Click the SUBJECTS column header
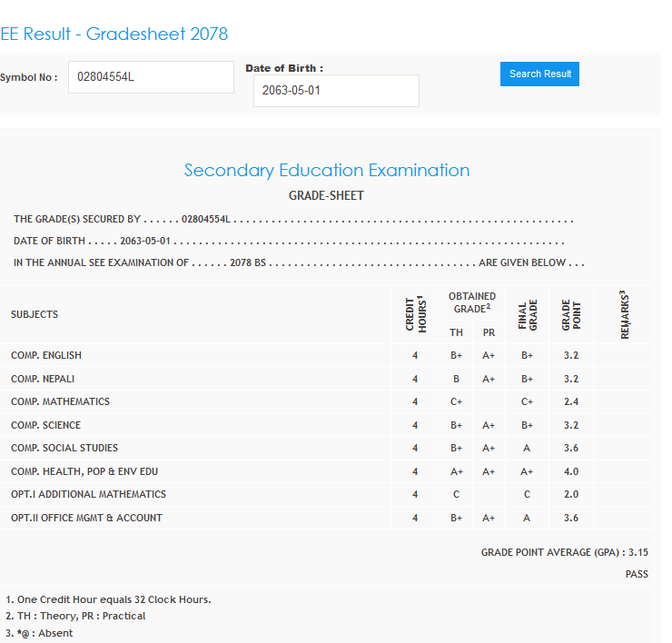The image size is (672, 643). (35, 314)
